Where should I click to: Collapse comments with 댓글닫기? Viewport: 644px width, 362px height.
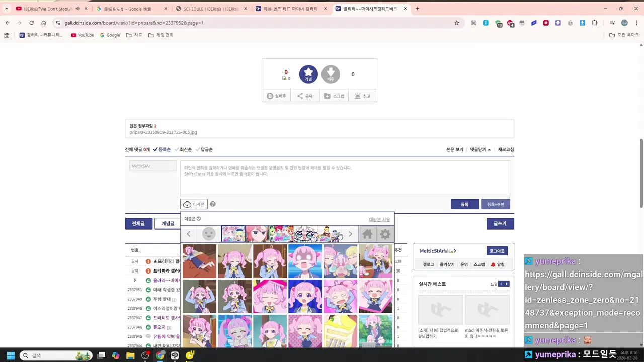[480, 149]
